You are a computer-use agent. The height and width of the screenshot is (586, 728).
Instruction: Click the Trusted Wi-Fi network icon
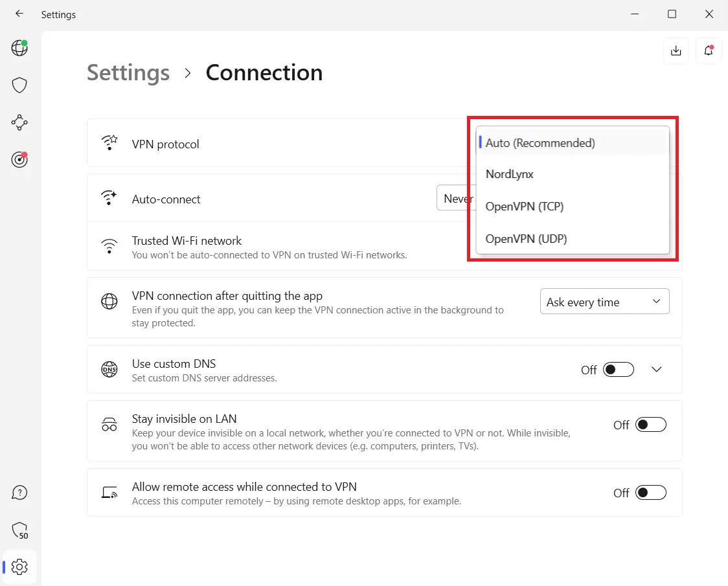coord(109,247)
